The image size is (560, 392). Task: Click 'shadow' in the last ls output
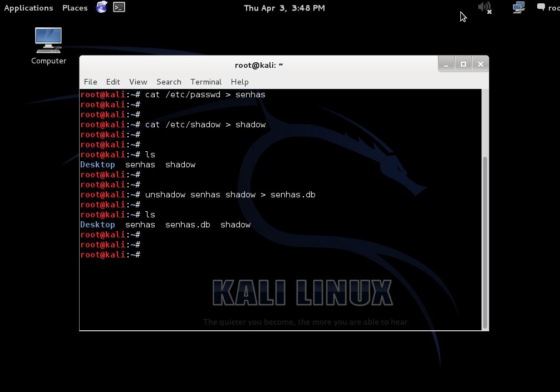[x=235, y=225]
